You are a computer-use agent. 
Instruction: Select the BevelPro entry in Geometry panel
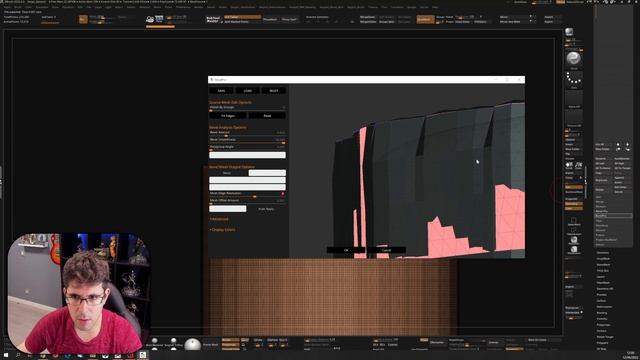coord(613,216)
